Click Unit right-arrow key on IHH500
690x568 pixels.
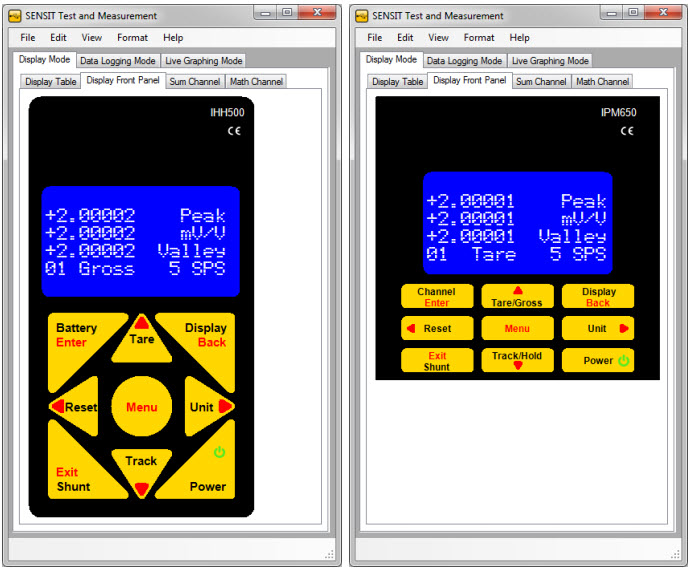(209, 407)
